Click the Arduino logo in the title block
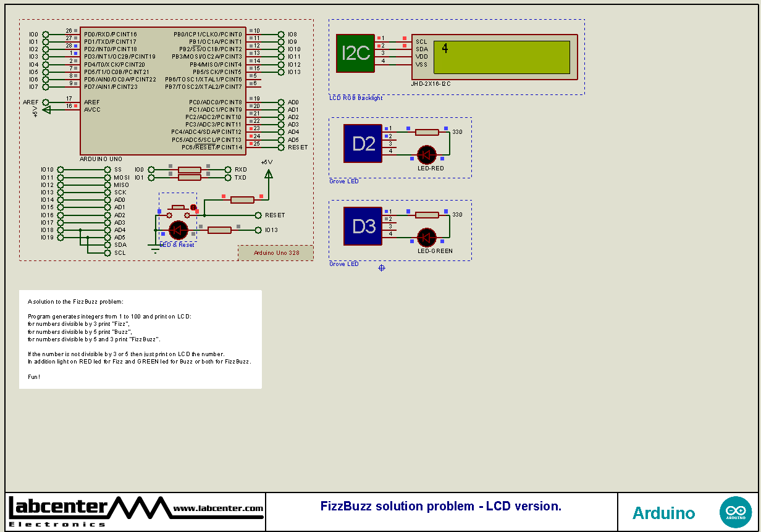The image size is (761, 532). pyautogui.click(x=736, y=512)
